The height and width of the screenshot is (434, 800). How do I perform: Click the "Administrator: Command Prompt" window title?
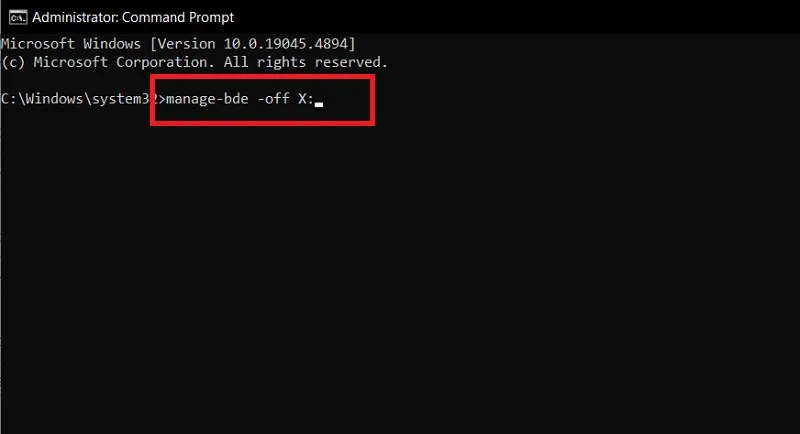point(133,17)
